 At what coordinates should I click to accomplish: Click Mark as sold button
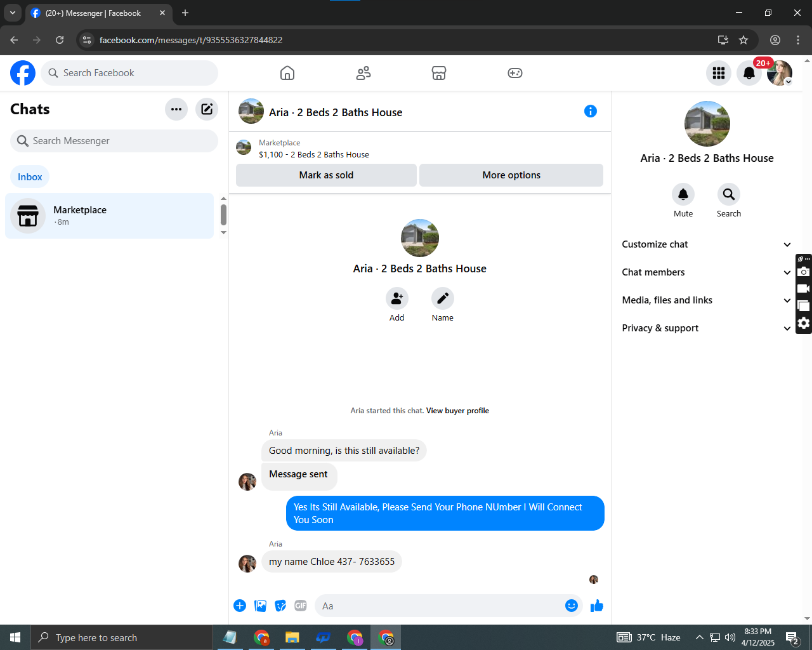[326, 175]
